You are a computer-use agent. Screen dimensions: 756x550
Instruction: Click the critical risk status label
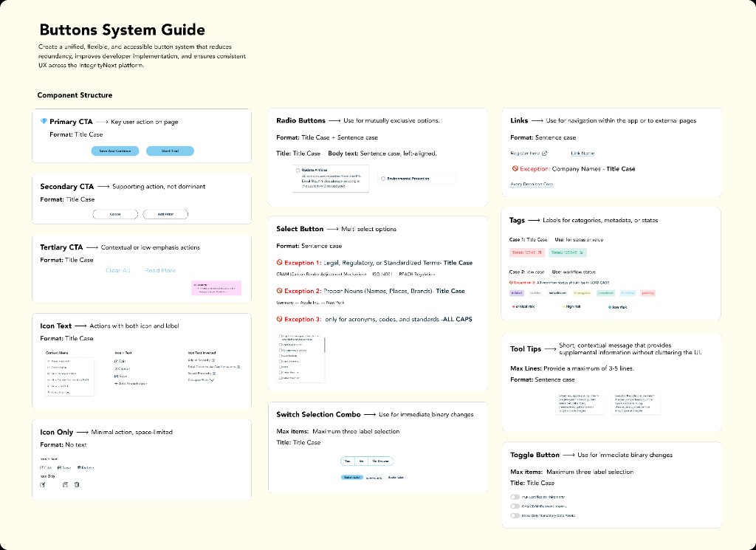point(523,306)
